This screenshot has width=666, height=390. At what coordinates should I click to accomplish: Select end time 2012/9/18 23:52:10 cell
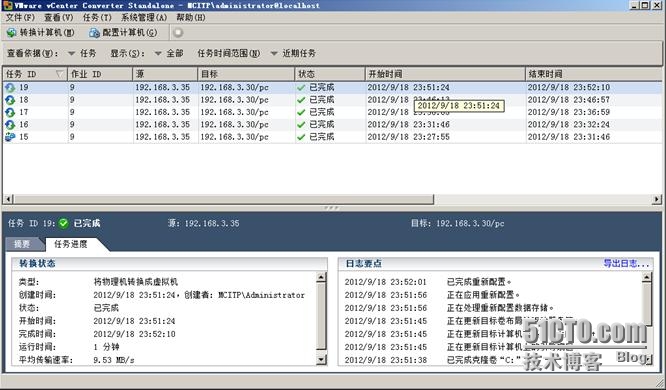569,88
